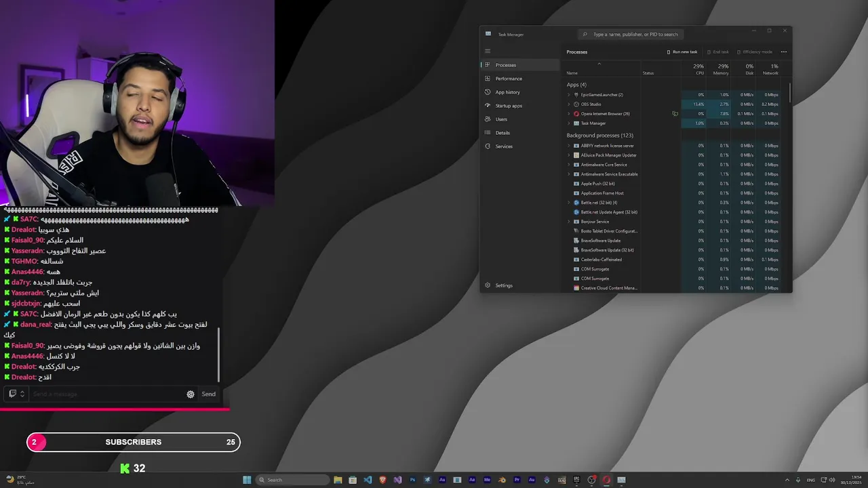Click the taskbar Search box

(x=292, y=480)
